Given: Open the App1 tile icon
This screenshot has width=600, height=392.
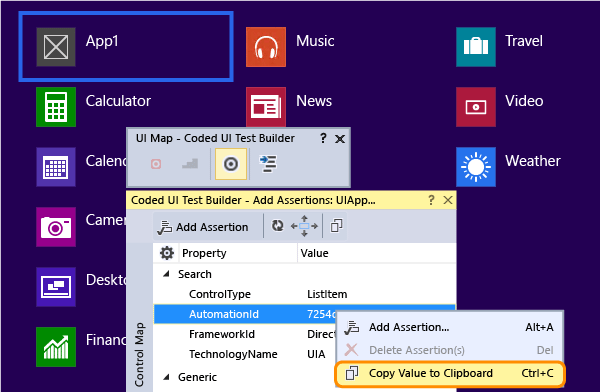Looking at the screenshot, I should click(x=56, y=47).
